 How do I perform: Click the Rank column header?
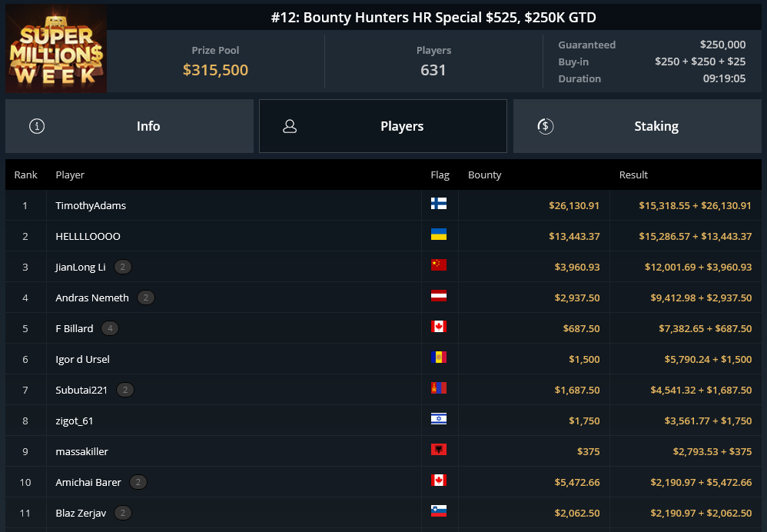[x=26, y=175]
